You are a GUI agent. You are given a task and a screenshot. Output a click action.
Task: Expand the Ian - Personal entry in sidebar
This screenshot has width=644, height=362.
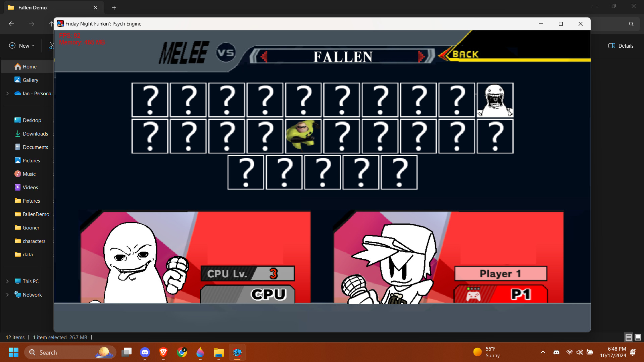click(7, 94)
